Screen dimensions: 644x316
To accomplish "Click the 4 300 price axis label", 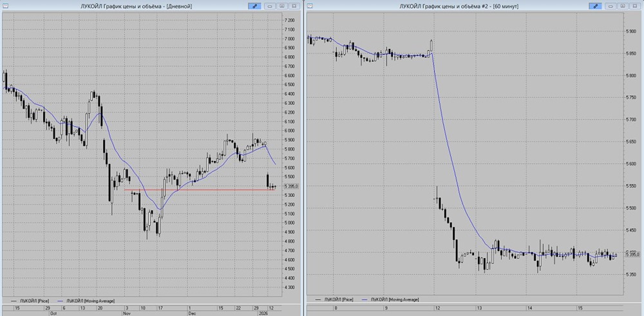I will pyautogui.click(x=289, y=287).
